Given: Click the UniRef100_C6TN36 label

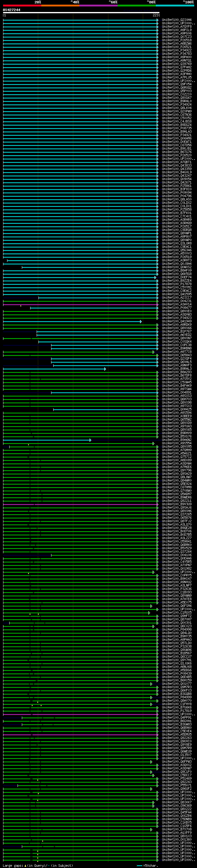Looking at the screenshot, I should [x=176, y=115].
